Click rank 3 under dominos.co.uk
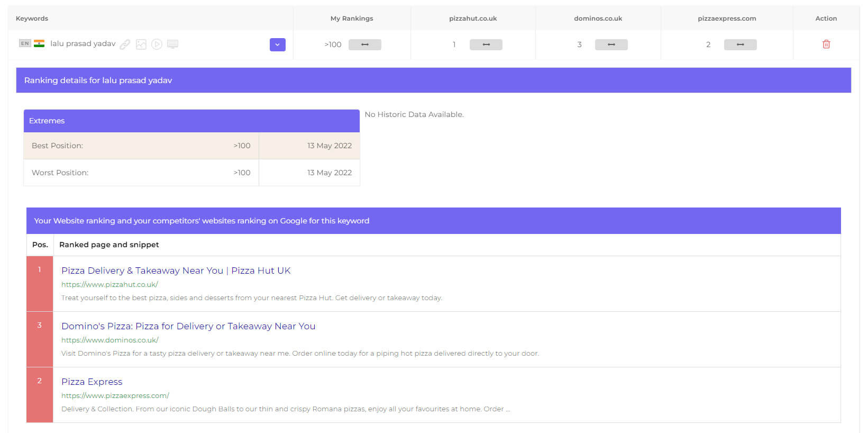This screenshot has width=868, height=433. [x=579, y=44]
